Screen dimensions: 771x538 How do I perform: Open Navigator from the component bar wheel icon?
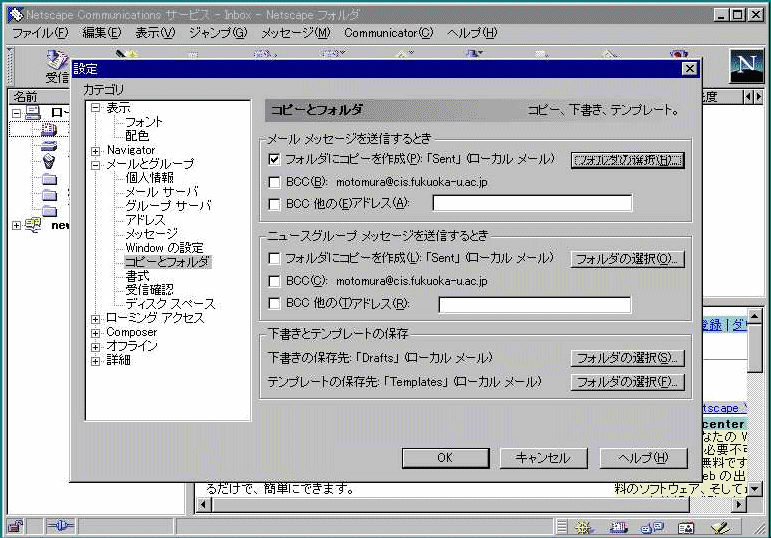point(583,527)
